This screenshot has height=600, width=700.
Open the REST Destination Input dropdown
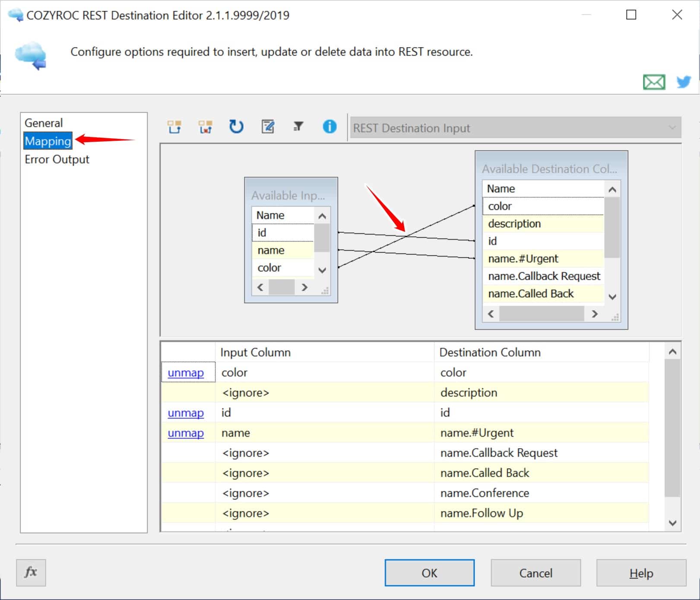click(516, 128)
